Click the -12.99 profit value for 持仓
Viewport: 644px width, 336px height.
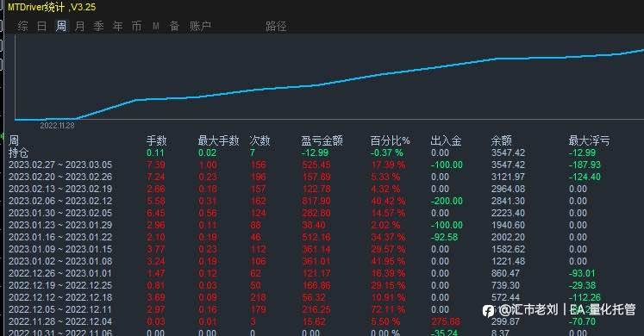click(x=315, y=153)
